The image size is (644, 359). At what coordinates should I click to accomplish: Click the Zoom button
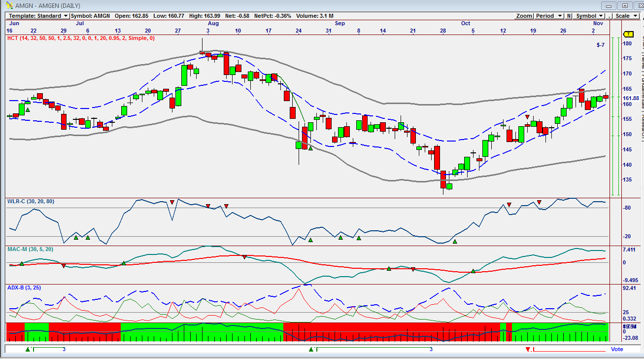click(524, 16)
